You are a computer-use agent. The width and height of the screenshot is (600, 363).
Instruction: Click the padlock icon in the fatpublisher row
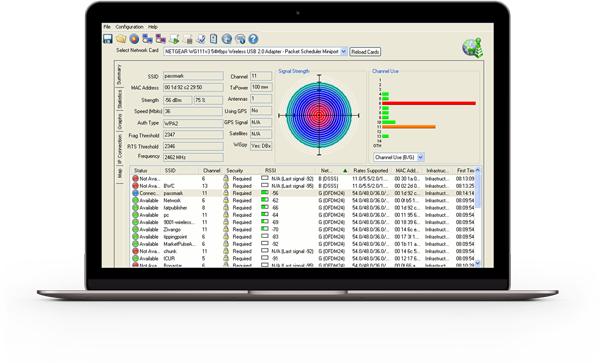(226, 207)
